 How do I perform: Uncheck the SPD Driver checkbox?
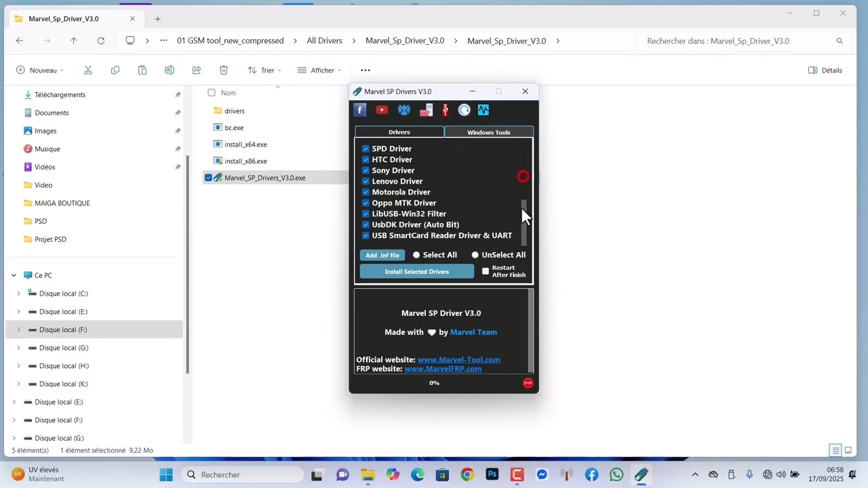pyautogui.click(x=366, y=148)
